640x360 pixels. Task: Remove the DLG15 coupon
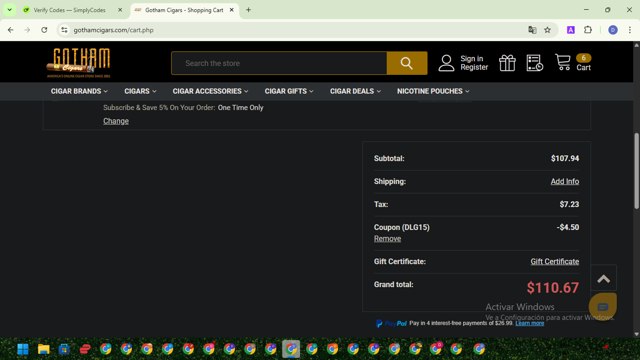coord(387,239)
